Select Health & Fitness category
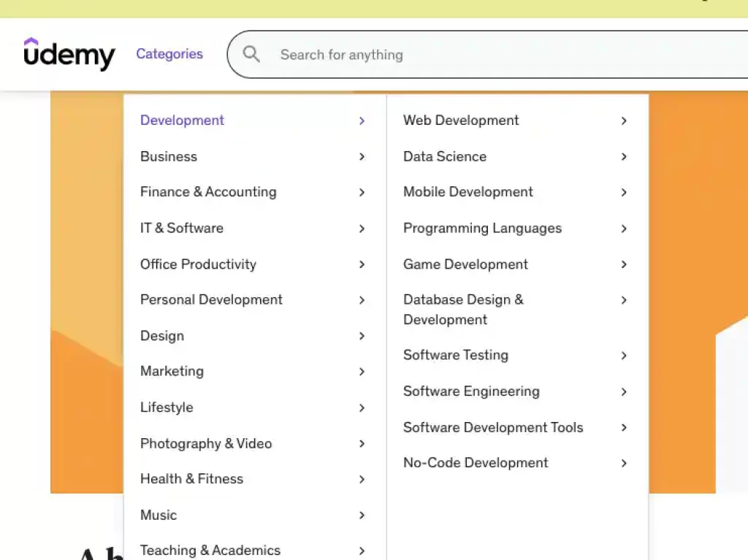 coord(191,479)
